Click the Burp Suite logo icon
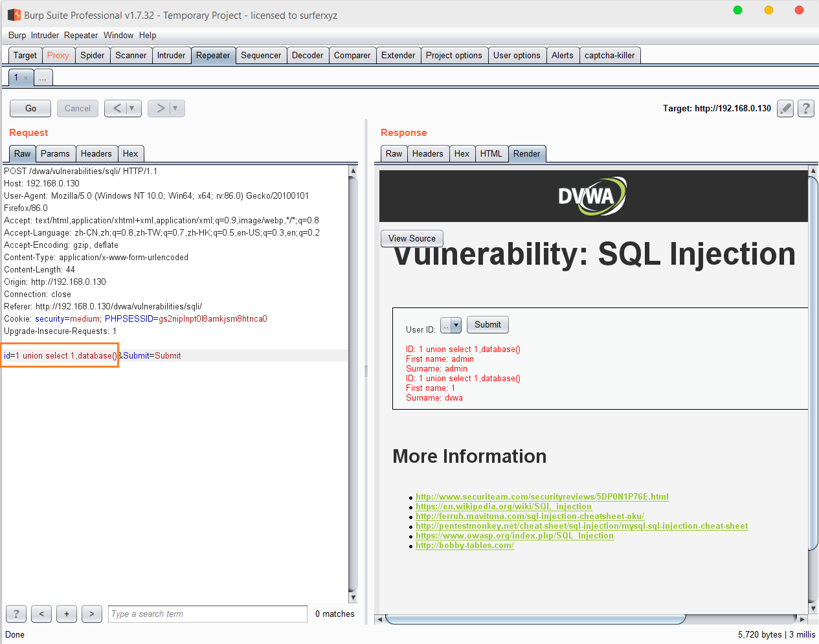Image resolution: width=819 pixels, height=644 pixels. [14, 14]
